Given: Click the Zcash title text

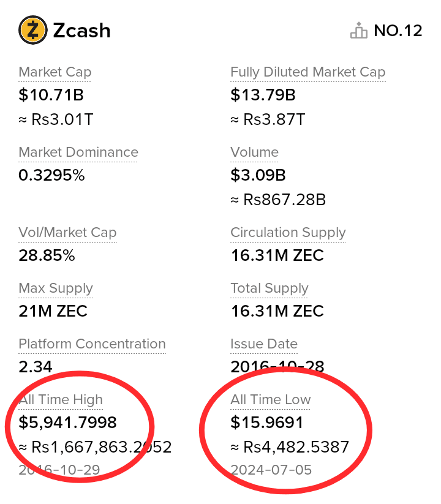Looking at the screenshot, I should click(x=81, y=31).
